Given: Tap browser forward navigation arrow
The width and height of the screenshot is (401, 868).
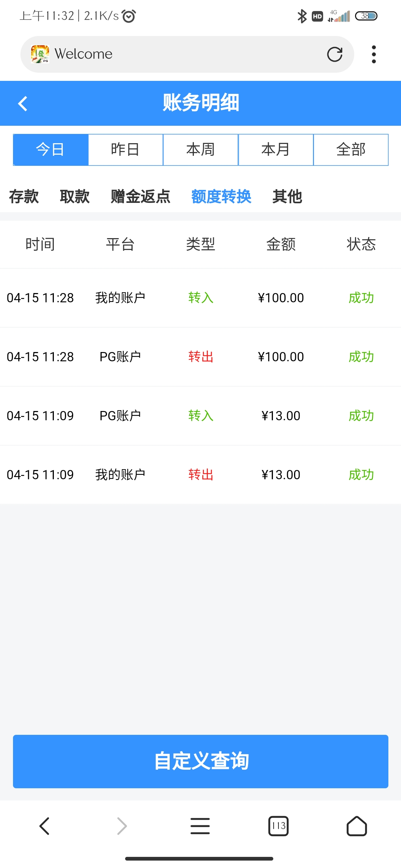Looking at the screenshot, I should click(x=122, y=826).
